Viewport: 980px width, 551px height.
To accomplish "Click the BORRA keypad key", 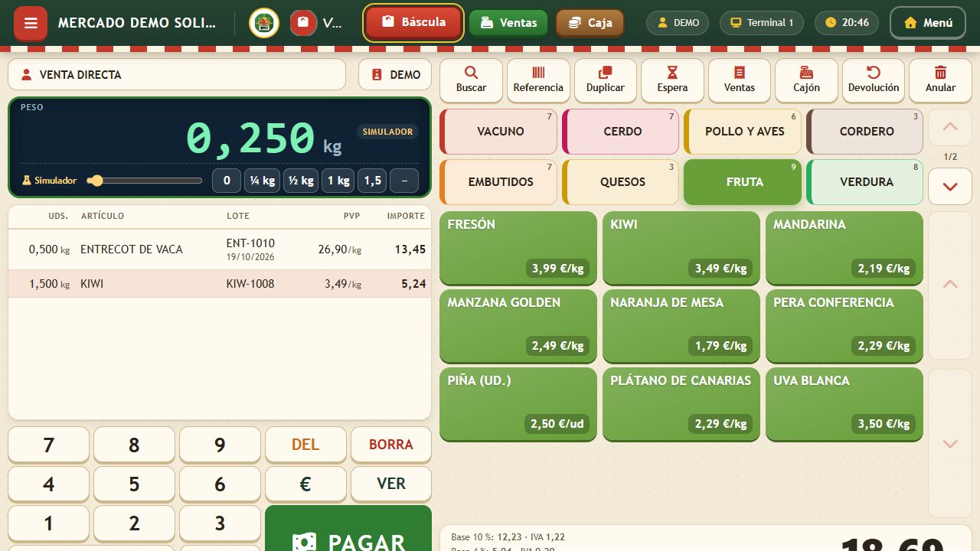I will tap(391, 445).
